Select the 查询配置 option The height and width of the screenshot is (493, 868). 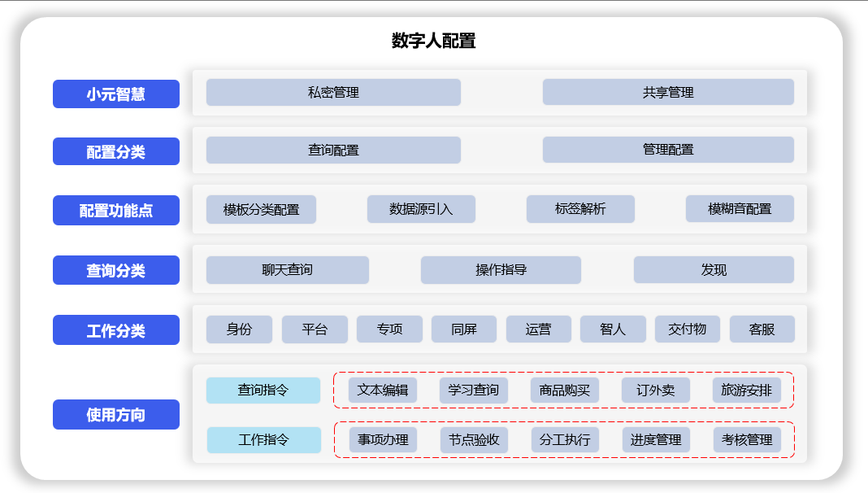pyautogui.click(x=333, y=151)
